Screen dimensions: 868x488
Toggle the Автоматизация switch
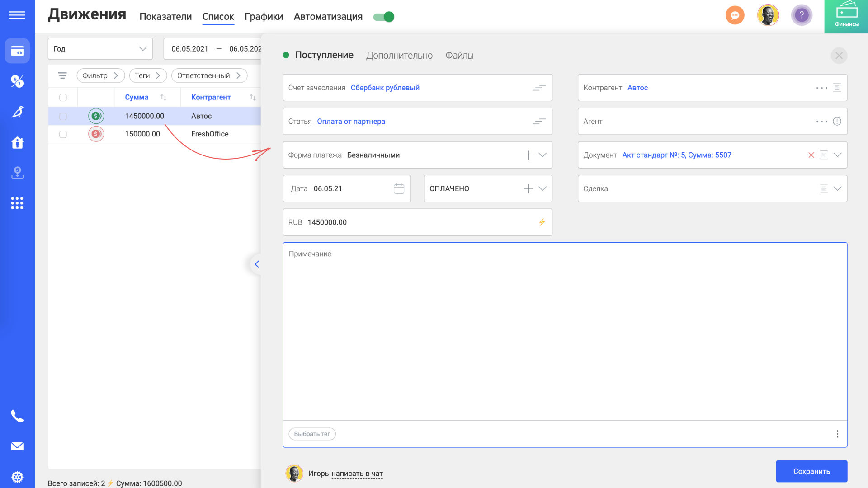point(384,17)
